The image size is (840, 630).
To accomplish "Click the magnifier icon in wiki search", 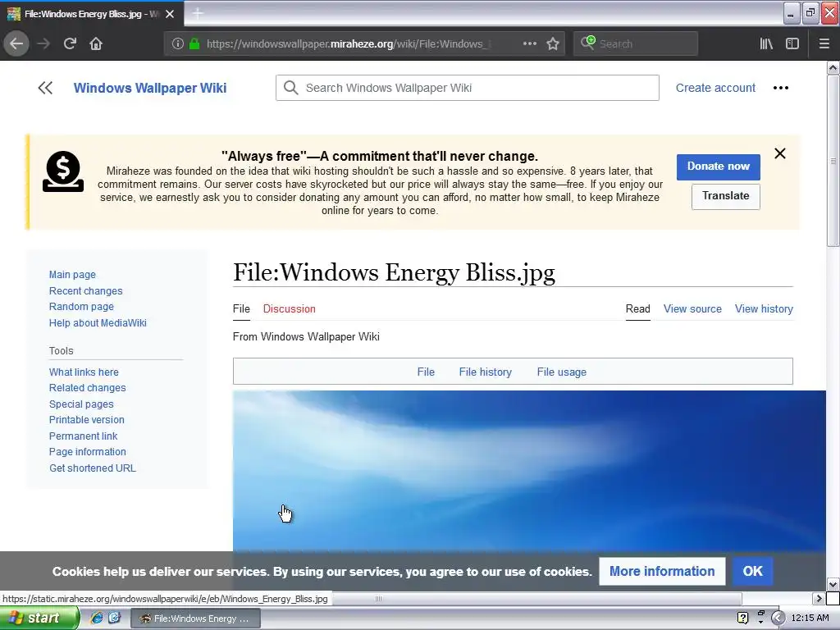I will click(291, 88).
